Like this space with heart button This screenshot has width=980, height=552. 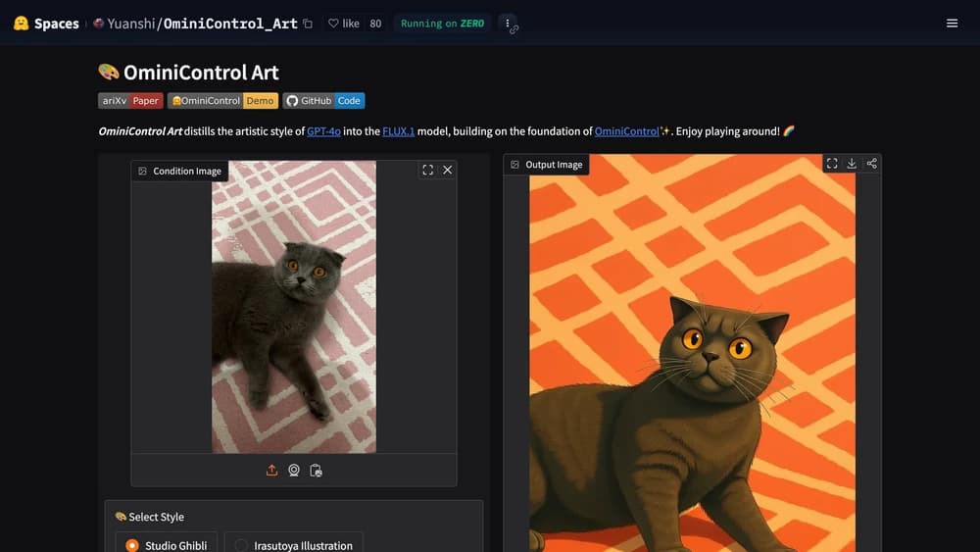click(344, 24)
